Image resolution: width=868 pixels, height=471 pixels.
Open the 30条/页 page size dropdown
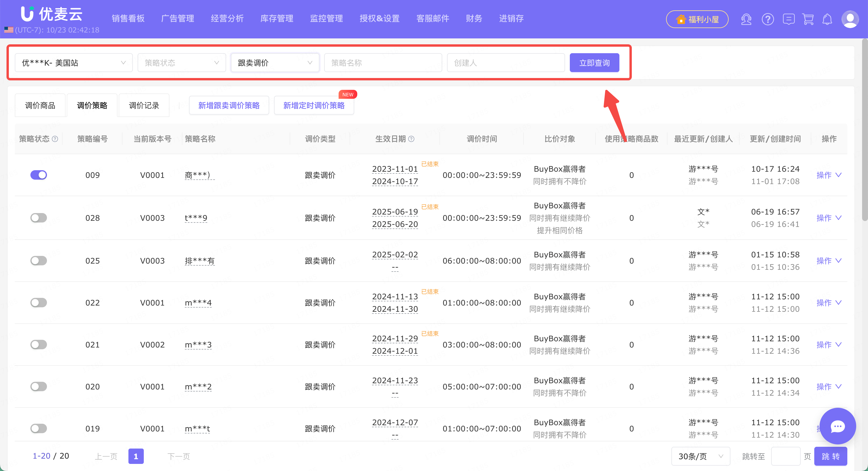point(701,456)
